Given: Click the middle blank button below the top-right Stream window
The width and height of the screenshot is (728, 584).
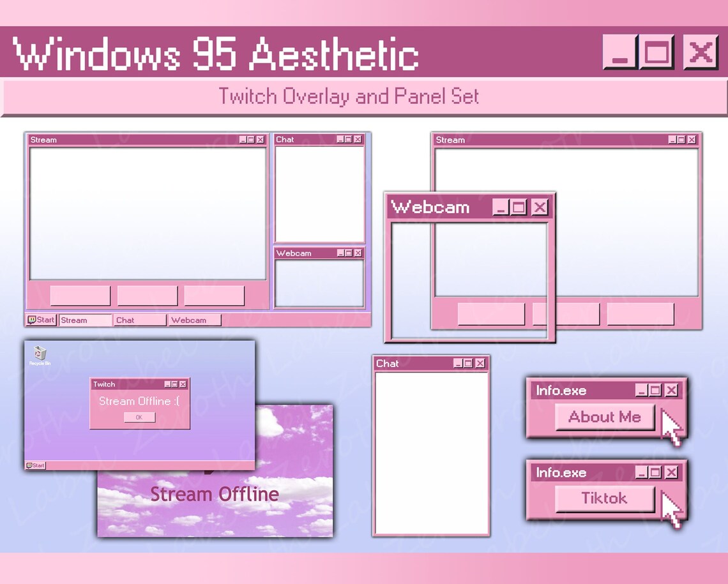Looking at the screenshot, I should 568,314.
